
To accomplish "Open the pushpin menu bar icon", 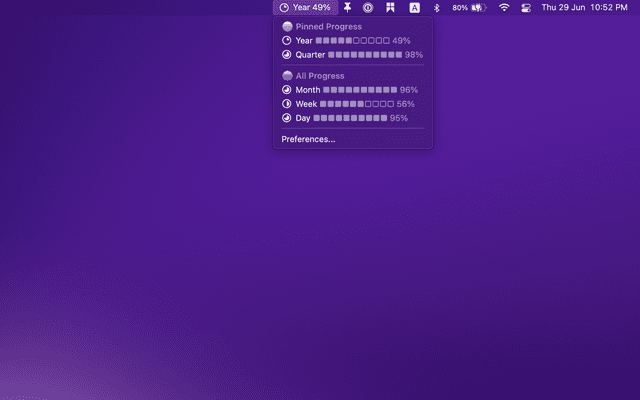I will tap(347, 7).
